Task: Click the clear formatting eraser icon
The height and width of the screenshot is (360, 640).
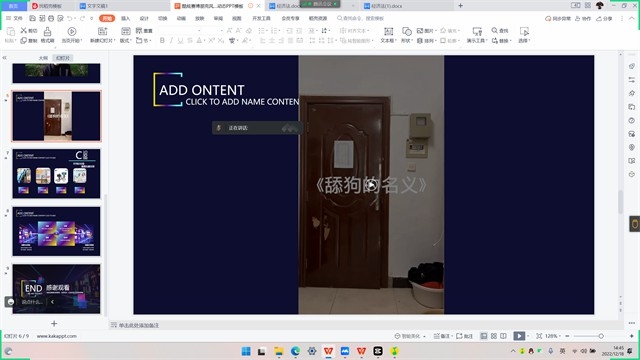Action: coord(249,31)
